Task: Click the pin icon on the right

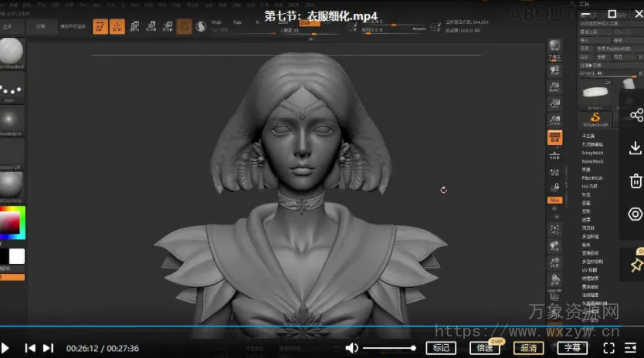Action: (636, 265)
